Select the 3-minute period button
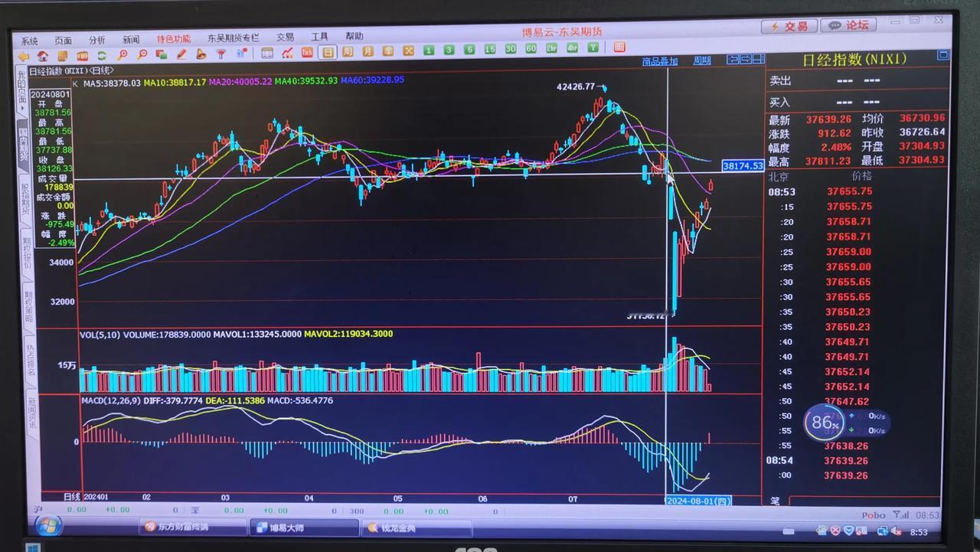 [449, 50]
